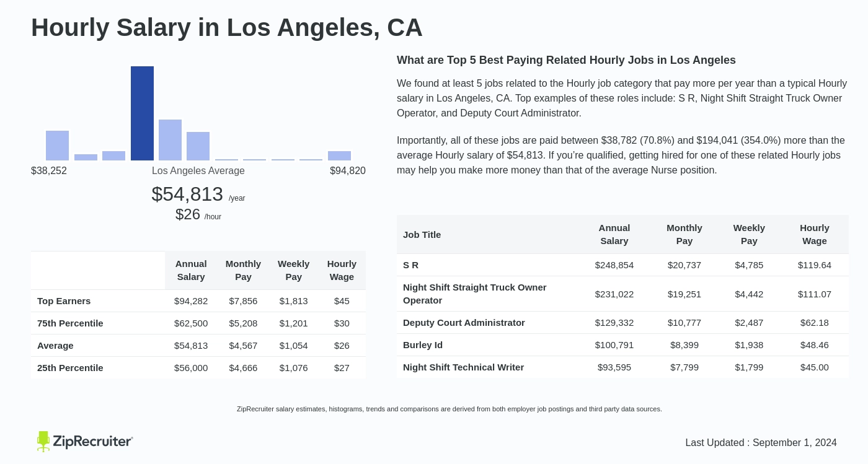Click the 'Los Angeles Average' label
The height and width of the screenshot is (464, 868).
198,171
